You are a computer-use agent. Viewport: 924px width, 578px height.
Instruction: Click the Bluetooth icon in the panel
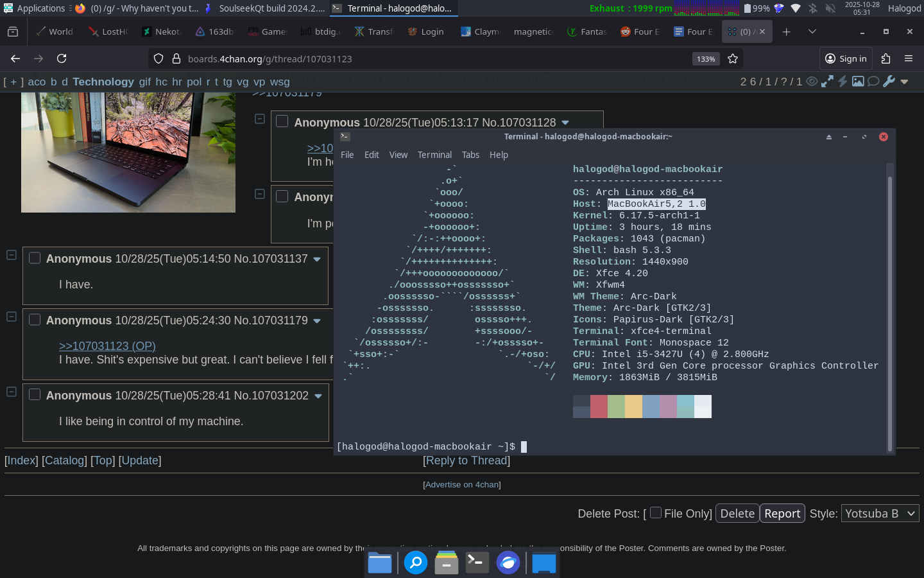tap(812, 8)
